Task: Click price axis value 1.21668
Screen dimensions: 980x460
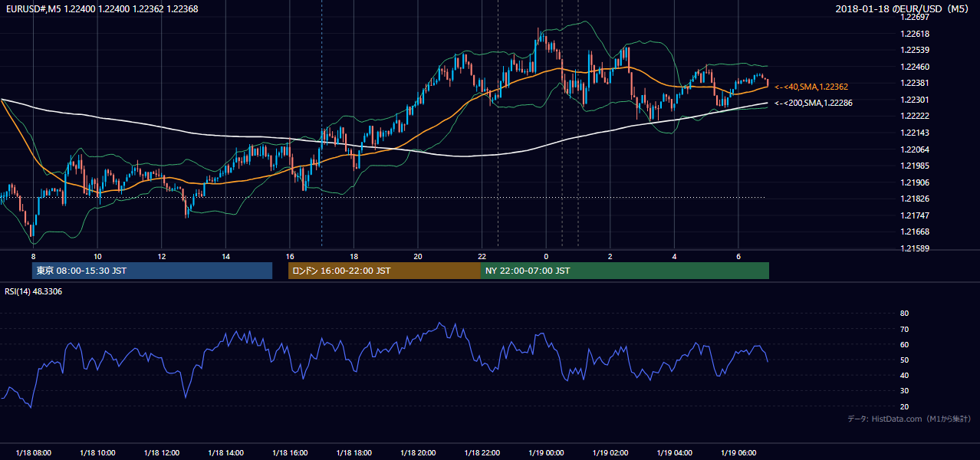Action: coord(916,232)
